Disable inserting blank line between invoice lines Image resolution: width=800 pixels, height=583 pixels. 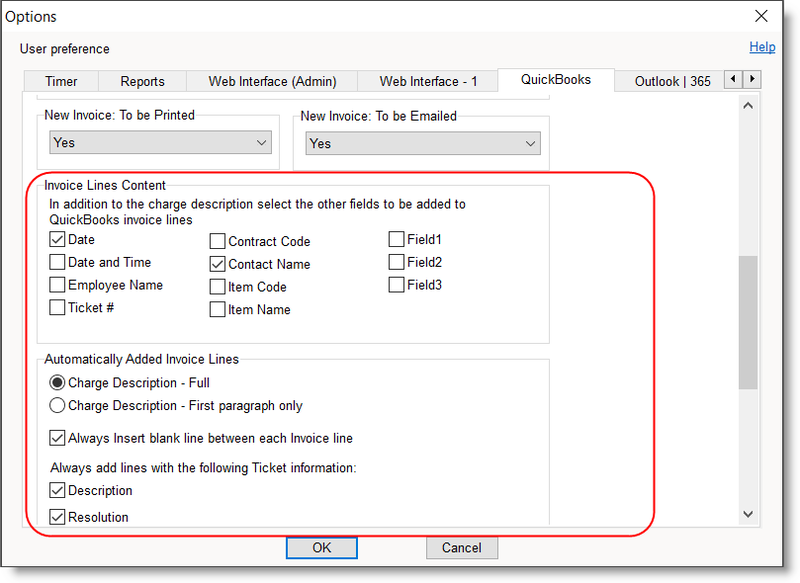pos(57,437)
